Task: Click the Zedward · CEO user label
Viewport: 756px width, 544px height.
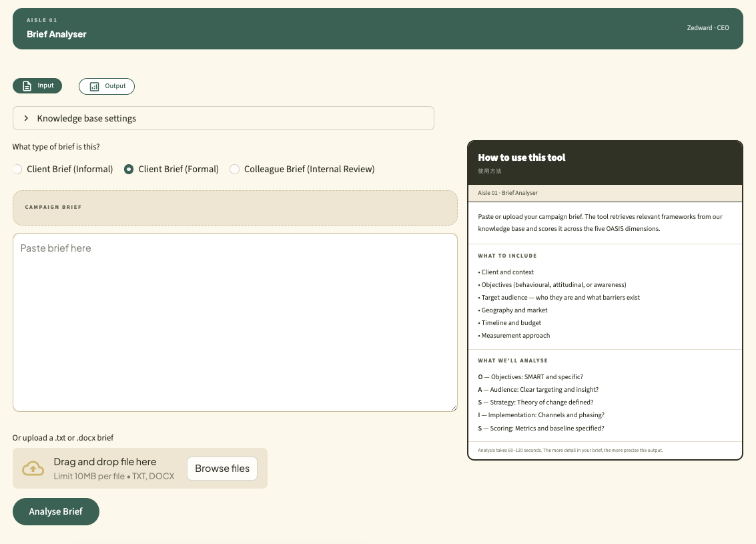Action: [708, 28]
